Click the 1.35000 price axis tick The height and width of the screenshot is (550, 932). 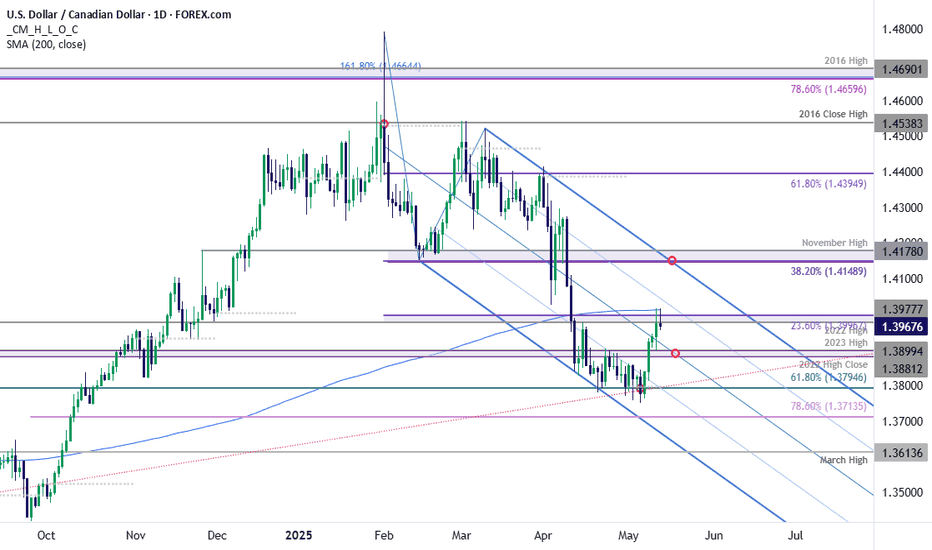point(902,493)
